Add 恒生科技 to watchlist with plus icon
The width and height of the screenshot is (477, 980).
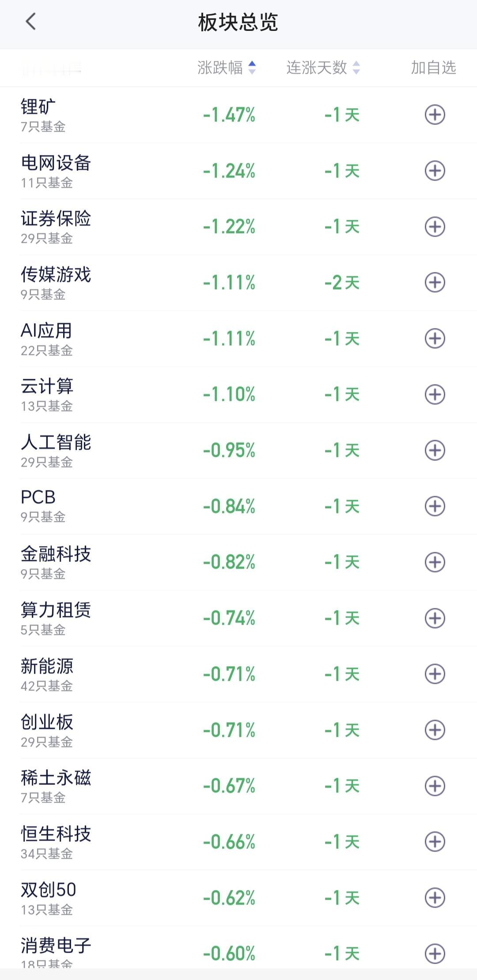coord(435,842)
